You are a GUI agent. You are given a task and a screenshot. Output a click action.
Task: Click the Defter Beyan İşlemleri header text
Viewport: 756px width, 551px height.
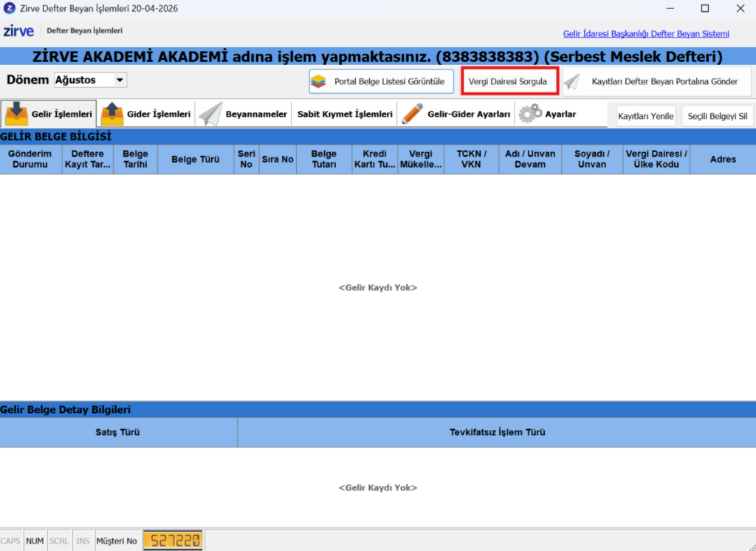click(84, 31)
